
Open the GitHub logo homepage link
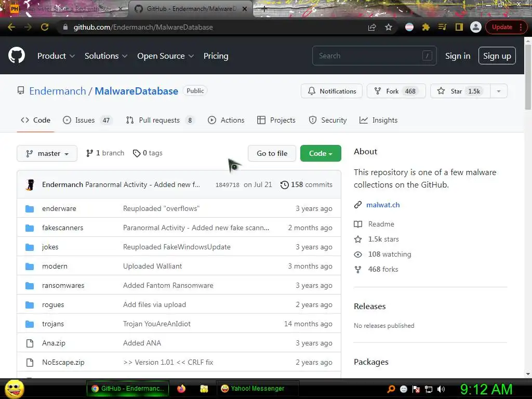[x=16, y=56]
